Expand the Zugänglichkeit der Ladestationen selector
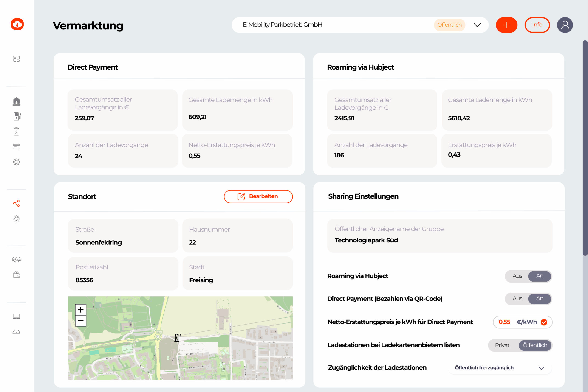 click(542, 368)
